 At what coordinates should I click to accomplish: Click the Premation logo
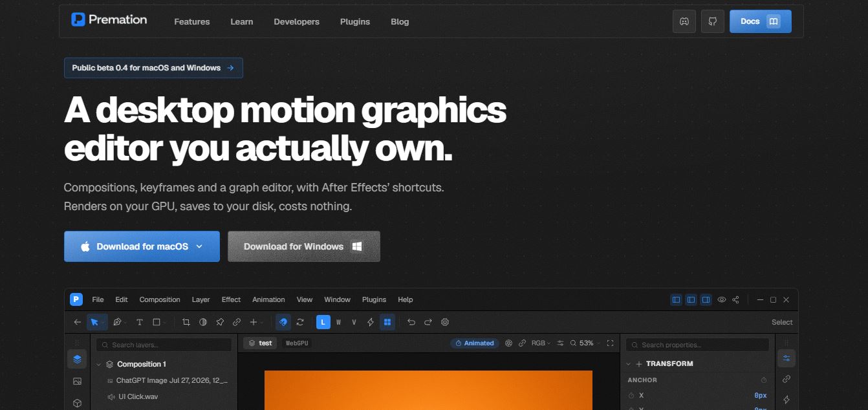point(109,20)
